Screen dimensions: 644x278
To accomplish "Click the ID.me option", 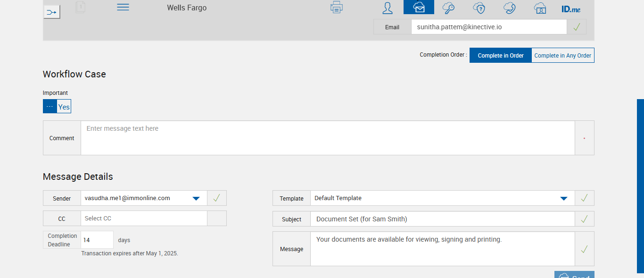I will click(x=571, y=8).
